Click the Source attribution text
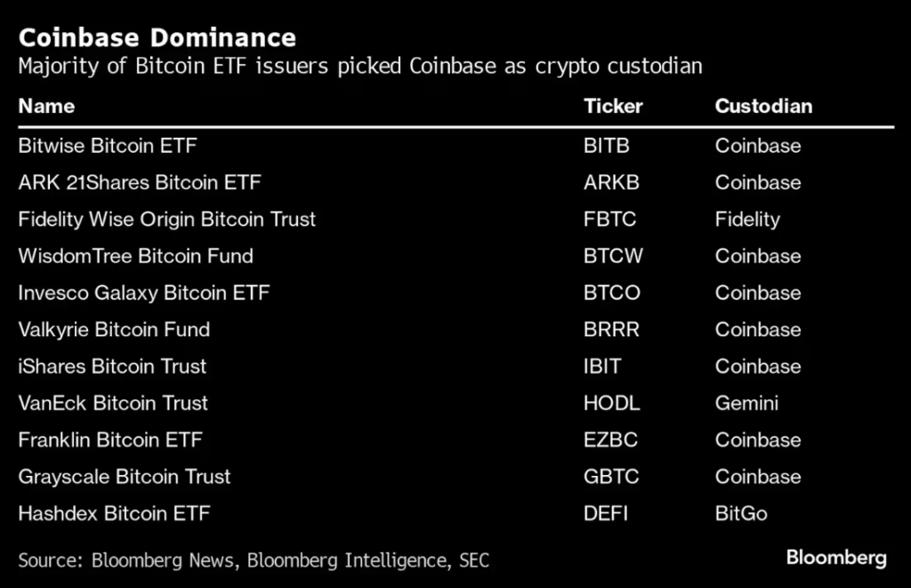Screen dimensions: 911x588 tap(254, 560)
